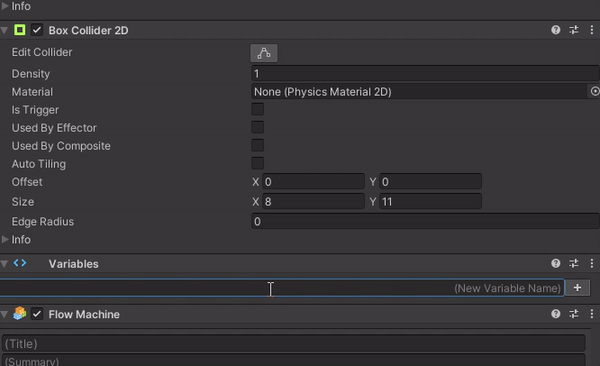600x366 pixels.
Task: Disable the Box Collider 2D component checkbox
Action: tap(37, 30)
